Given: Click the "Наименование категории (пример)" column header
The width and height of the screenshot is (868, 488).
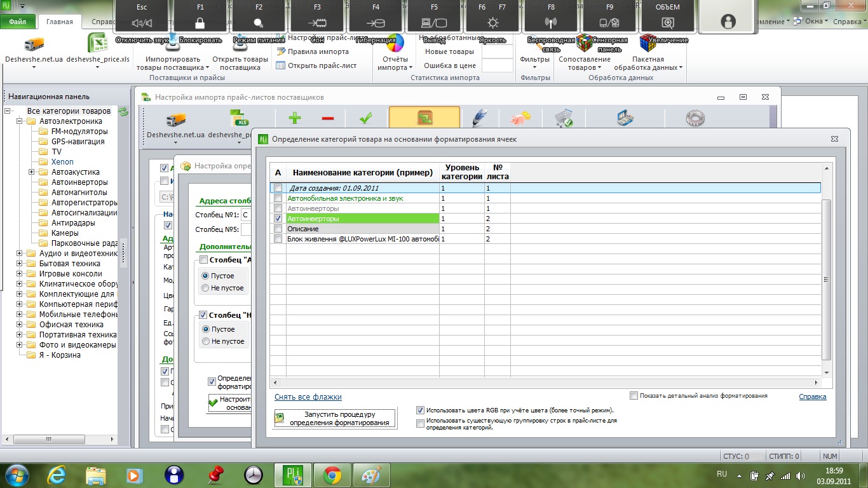Looking at the screenshot, I should pos(363,172).
